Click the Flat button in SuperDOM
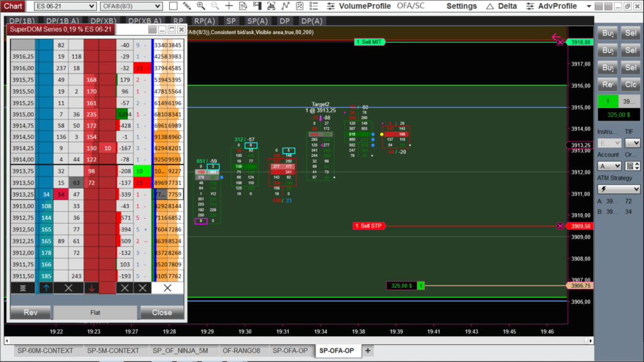 click(x=96, y=312)
